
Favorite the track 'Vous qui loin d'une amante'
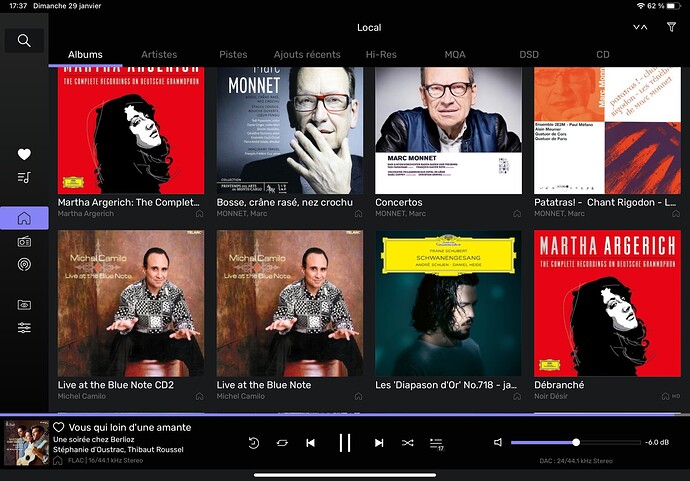(x=59, y=427)
